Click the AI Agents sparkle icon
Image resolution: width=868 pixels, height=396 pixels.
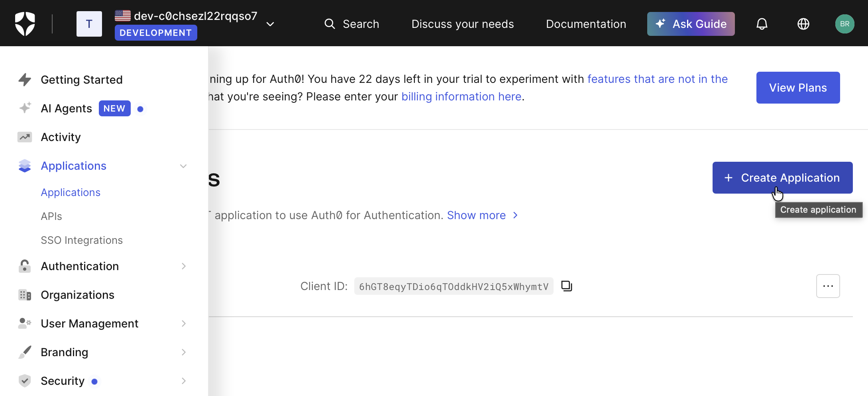point(24,108)
